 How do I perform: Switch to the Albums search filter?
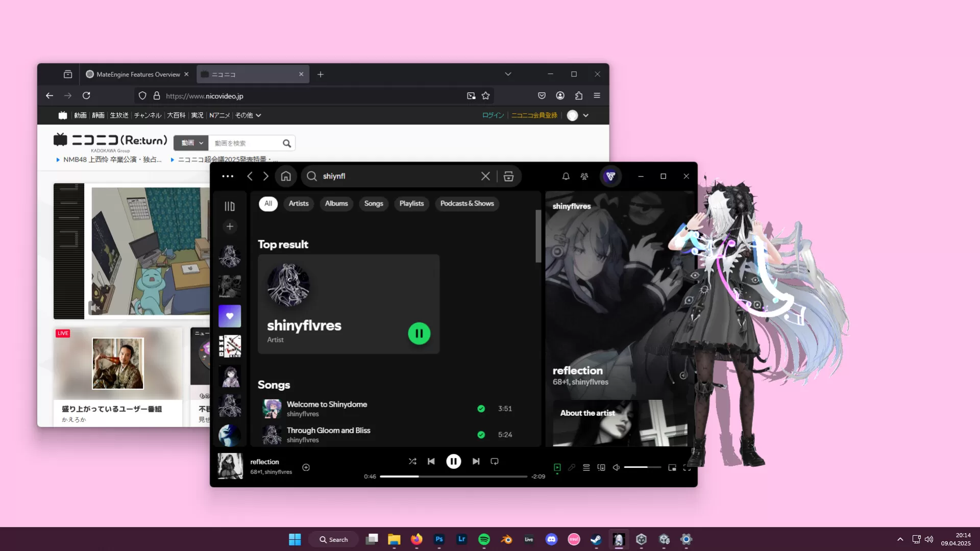[x=336, y=204]
